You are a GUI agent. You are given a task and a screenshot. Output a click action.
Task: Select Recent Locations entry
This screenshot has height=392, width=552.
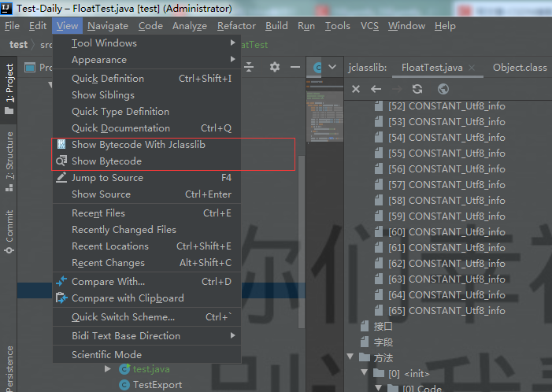click(146, 246)
